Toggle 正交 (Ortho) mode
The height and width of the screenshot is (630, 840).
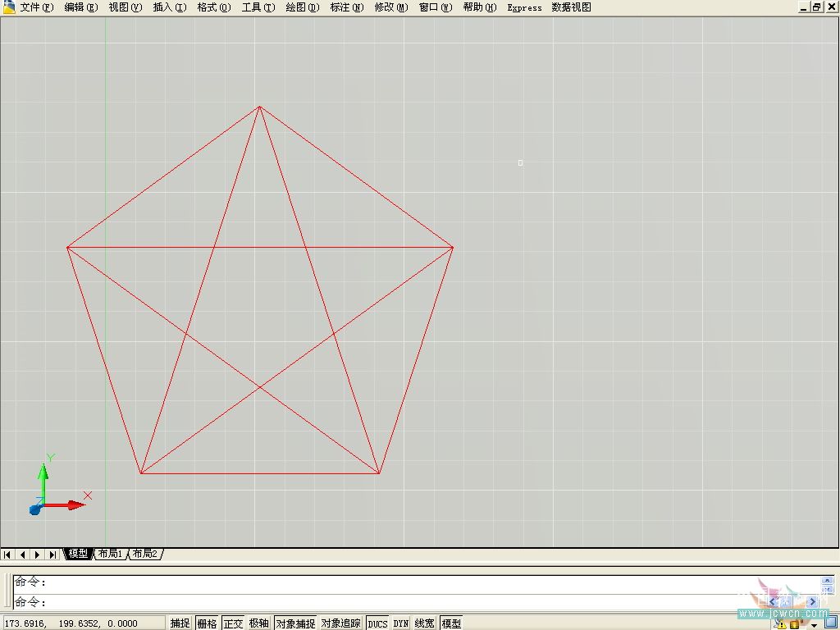233,623
